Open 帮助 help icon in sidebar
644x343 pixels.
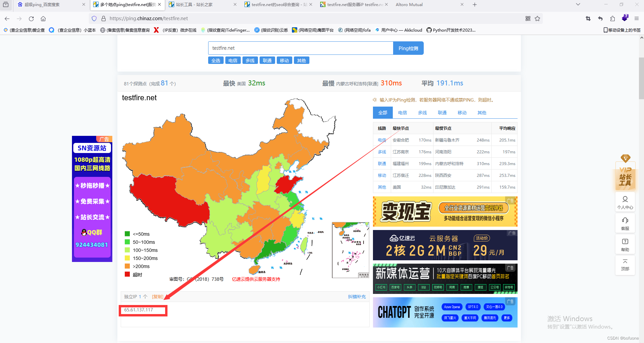point(625,245)
